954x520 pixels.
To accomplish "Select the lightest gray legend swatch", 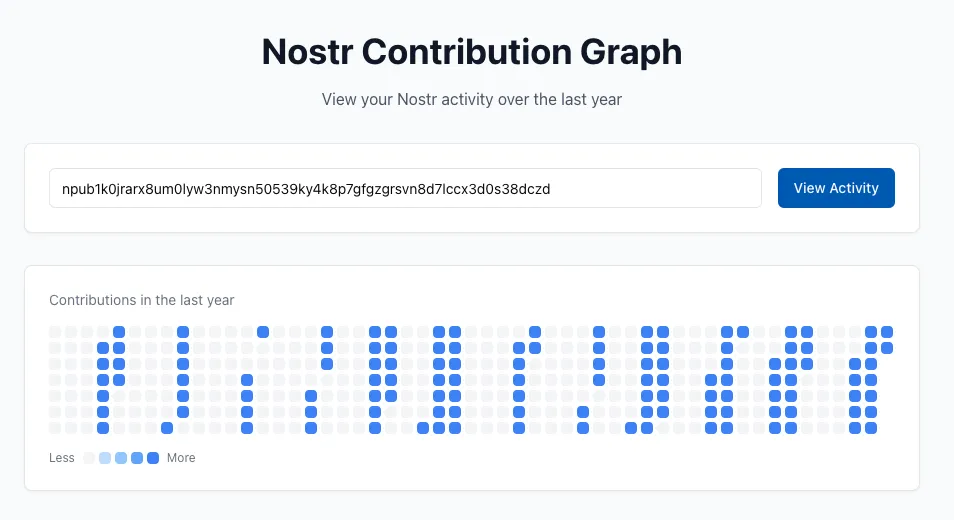I will click(x=89, y=458).
